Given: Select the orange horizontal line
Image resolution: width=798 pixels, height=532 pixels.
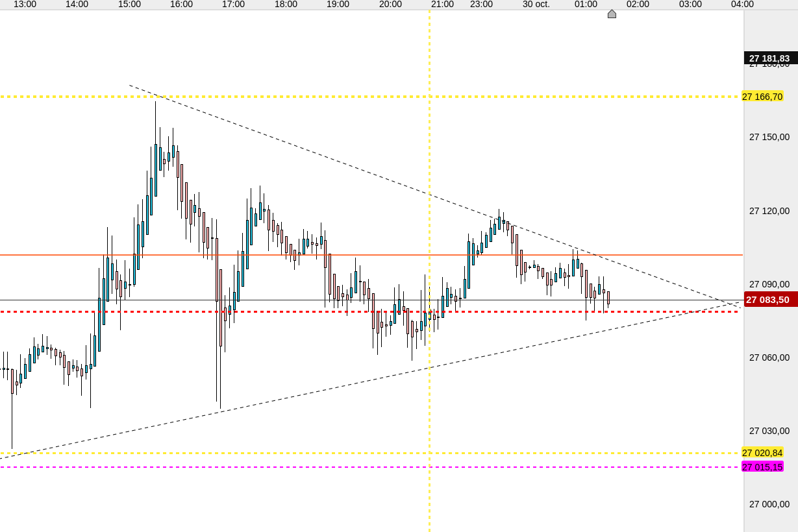Looking at the screenshot, I should 371,255.
